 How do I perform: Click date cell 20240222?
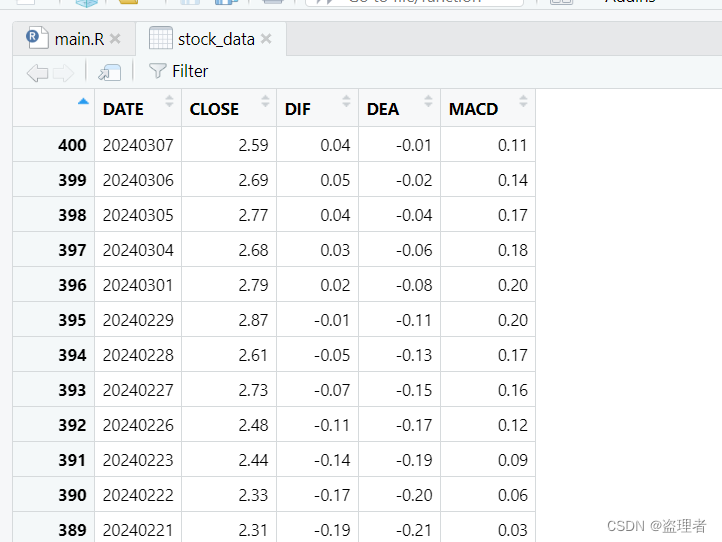click(138, 495)
